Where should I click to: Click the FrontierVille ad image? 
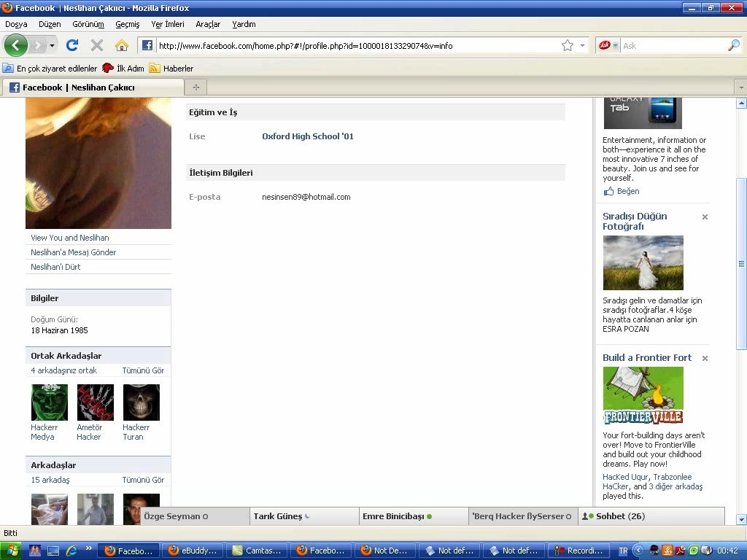[643, 396]
